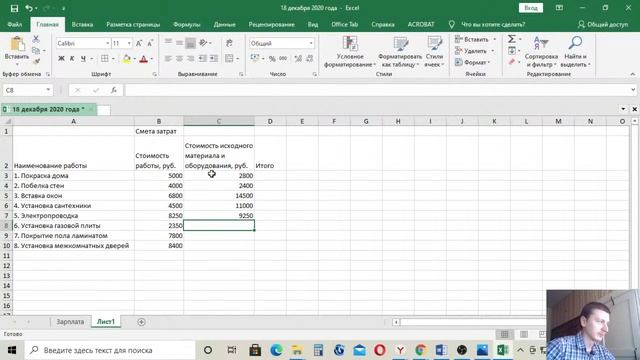Increase indent icon
Screen dimensions: 640x360
point(213,59)
